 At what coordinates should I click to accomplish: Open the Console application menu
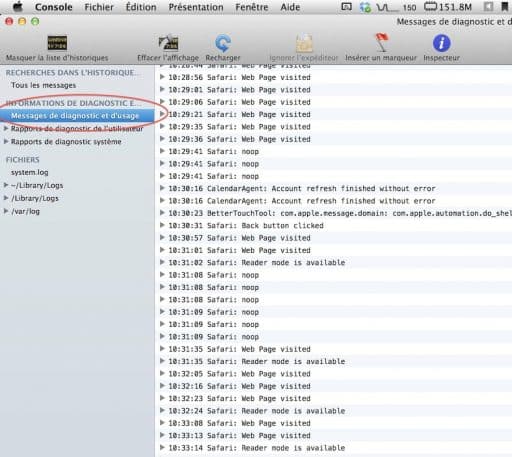point(54,7)
